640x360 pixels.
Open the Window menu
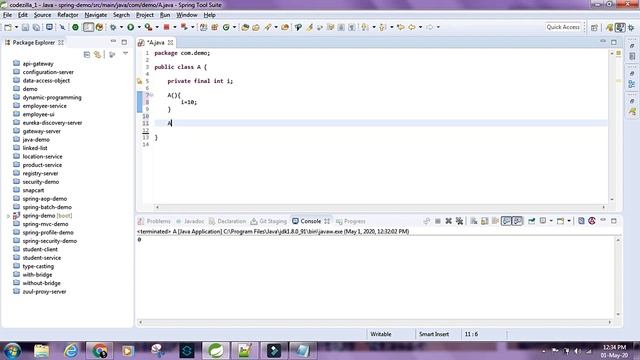(187, 15)
